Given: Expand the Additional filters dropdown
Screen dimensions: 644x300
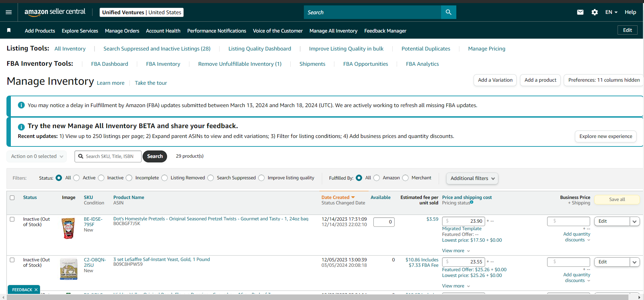Looking at the screenshot, I should pos(472,178).
